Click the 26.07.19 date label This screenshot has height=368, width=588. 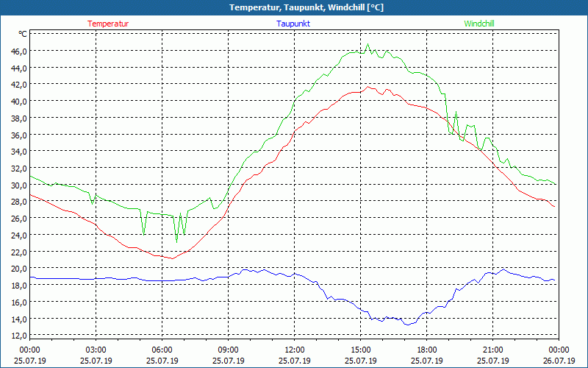pos(559,361)
